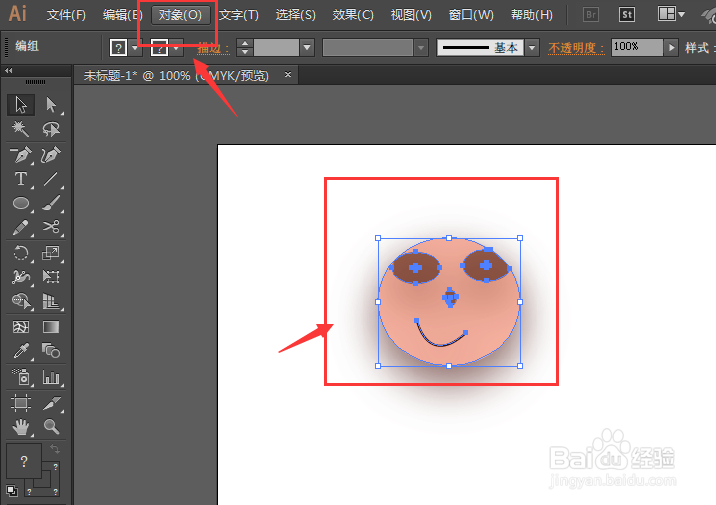Select the Magic Wand tool
716x505 pixels.
coord(21,129)
